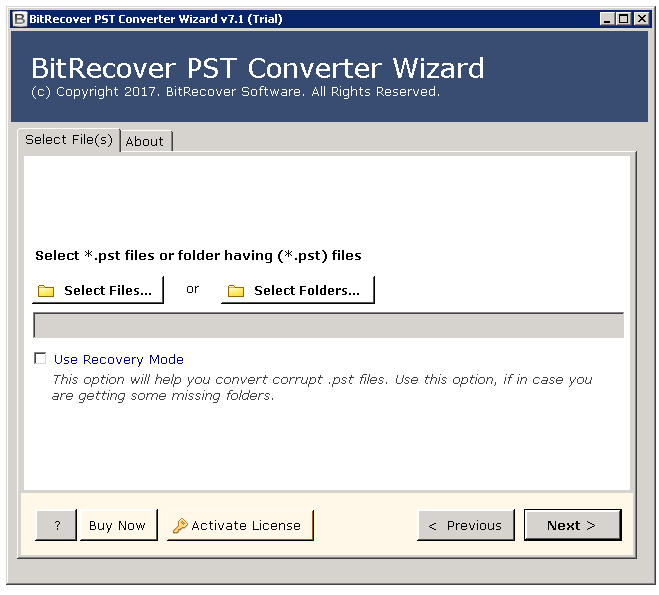
Task: Click the 'Select *.pst files or folder' heading
Action: click(x=198, y=255)
